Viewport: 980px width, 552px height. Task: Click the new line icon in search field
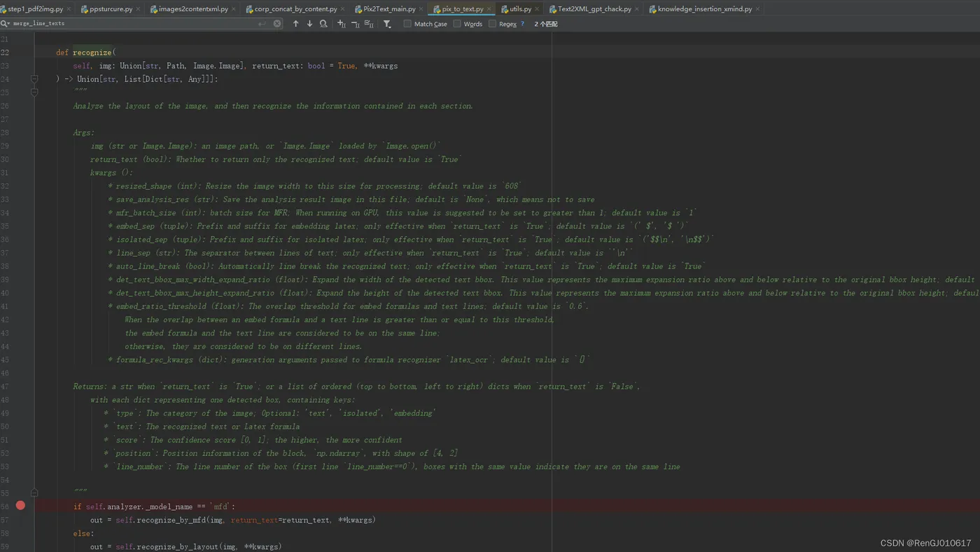point(262,24)
